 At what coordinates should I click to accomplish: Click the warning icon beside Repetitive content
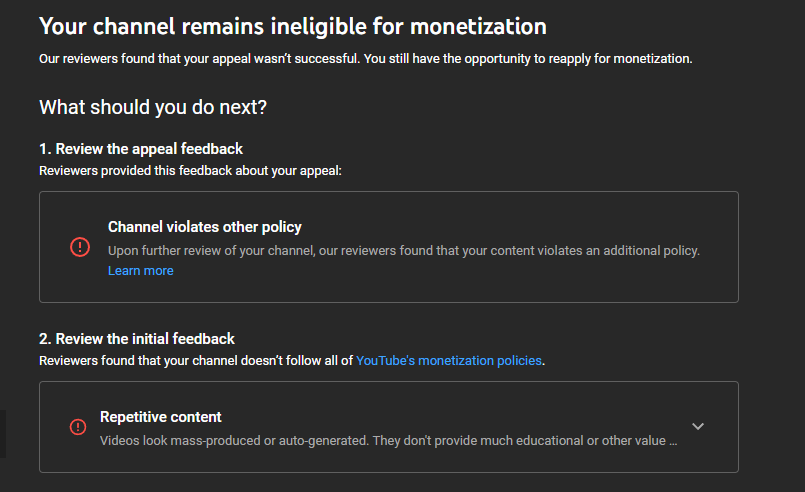click(78, 427)
